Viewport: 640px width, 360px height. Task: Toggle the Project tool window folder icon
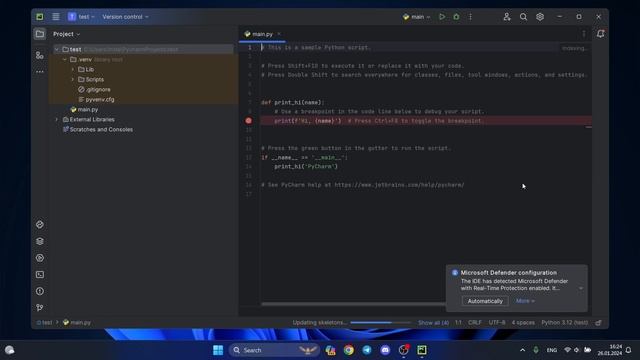pyautogui.click(x=40, y=34)
